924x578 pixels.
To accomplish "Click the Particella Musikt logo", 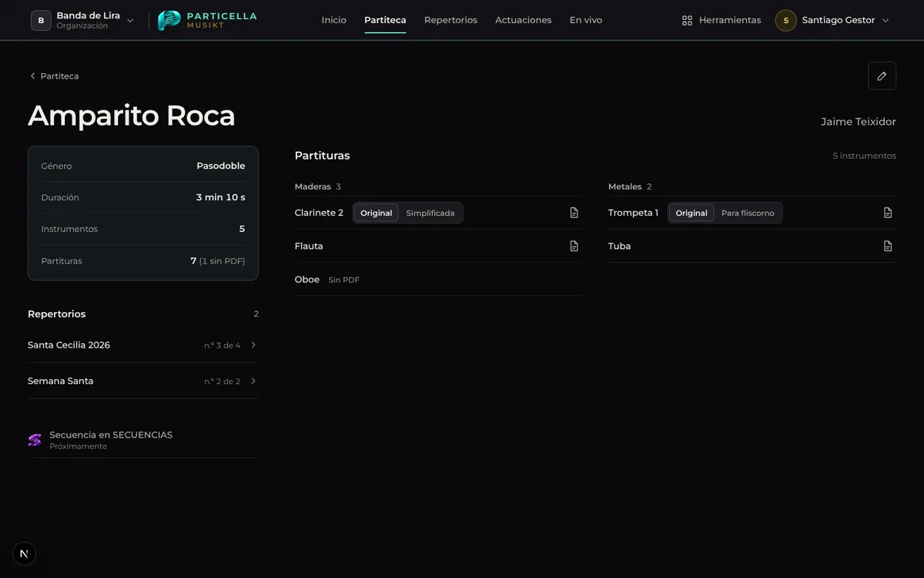I will [x=207, y=20].
